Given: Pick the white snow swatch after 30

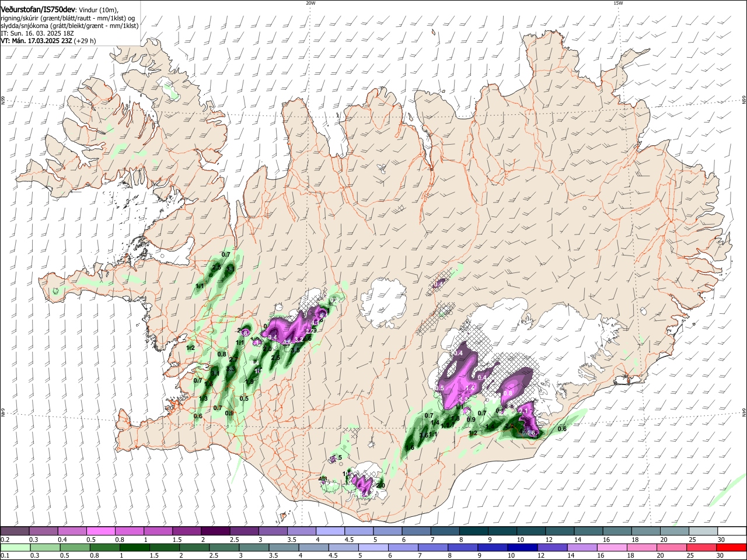Looking at the screenshot, I should tap(732, 531).
